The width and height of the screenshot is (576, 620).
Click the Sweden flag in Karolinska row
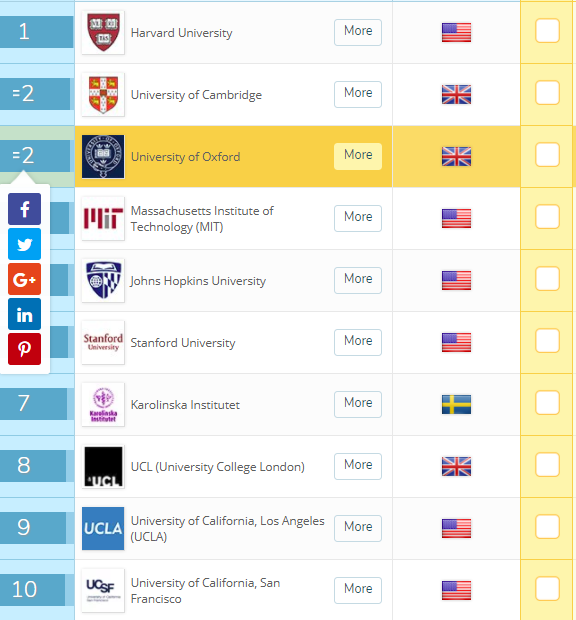point(456,405)
